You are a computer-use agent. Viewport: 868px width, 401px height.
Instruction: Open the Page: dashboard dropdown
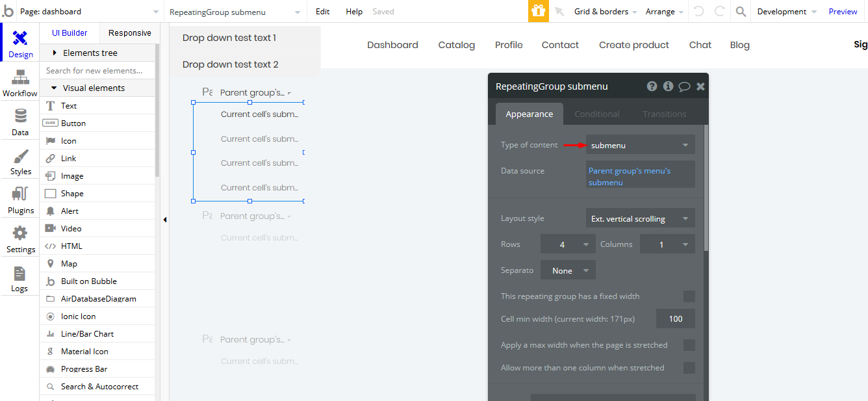coord(90,12)
